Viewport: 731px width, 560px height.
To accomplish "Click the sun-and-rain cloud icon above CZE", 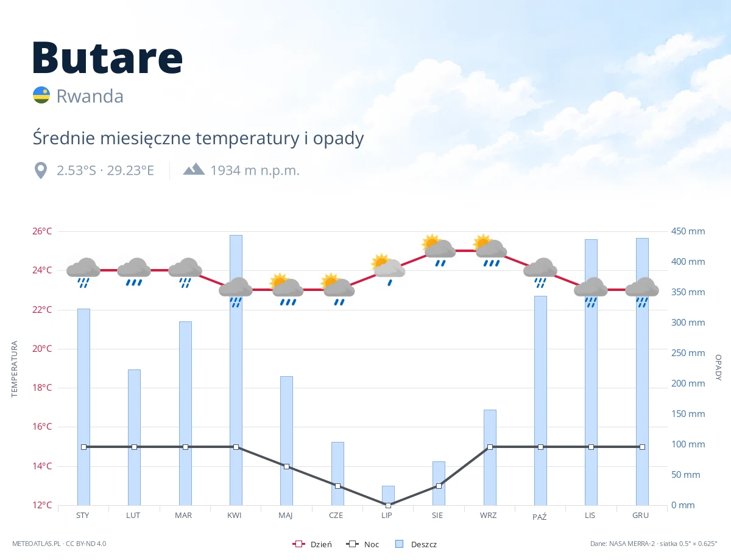I will (337, 290).
